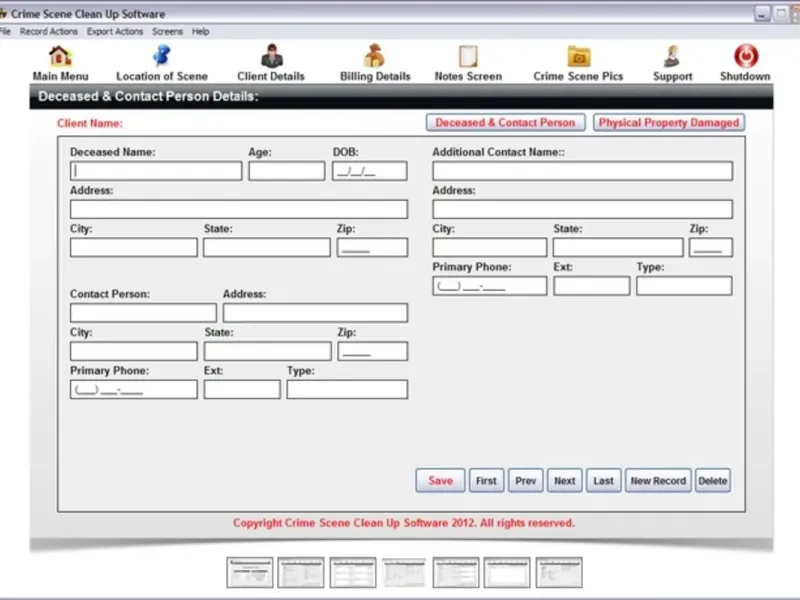
Task: Click the Additional Contact Zip field
Action: (711, 247)
